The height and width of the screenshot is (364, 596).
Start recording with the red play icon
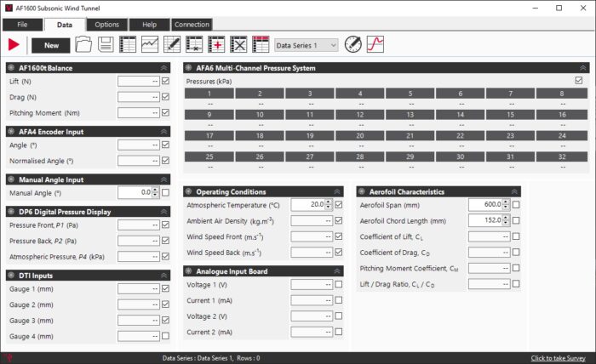click(14, 45)
